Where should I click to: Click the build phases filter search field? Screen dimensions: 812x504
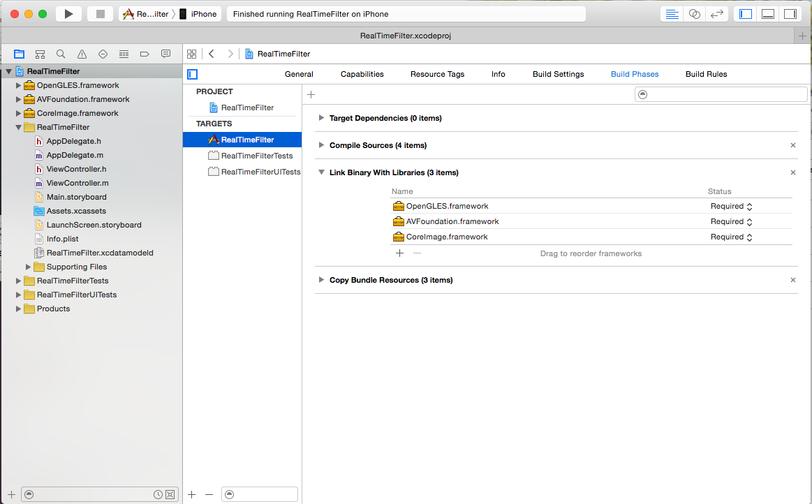[721, 94]
